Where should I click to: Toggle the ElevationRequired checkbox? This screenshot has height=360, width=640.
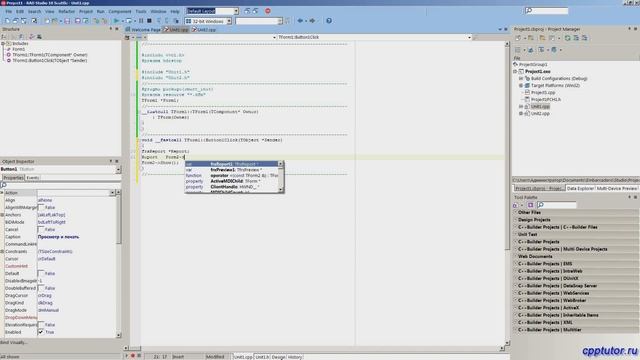click(41, 325)
